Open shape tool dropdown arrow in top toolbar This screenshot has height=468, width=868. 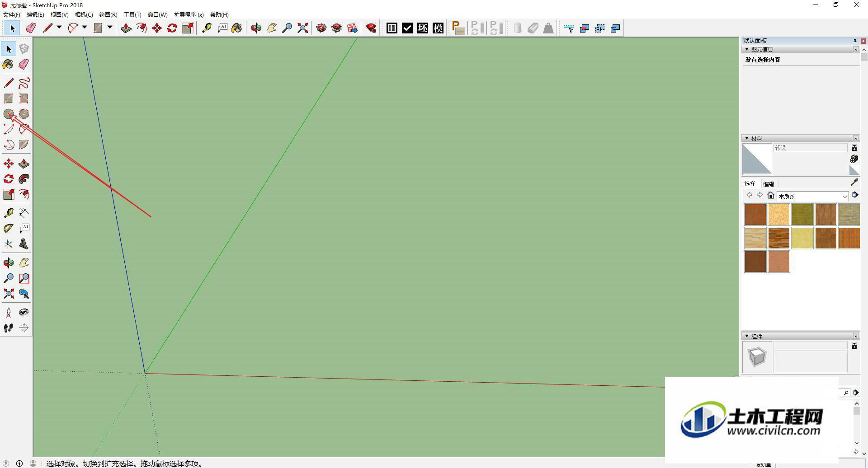pos(110,28)
